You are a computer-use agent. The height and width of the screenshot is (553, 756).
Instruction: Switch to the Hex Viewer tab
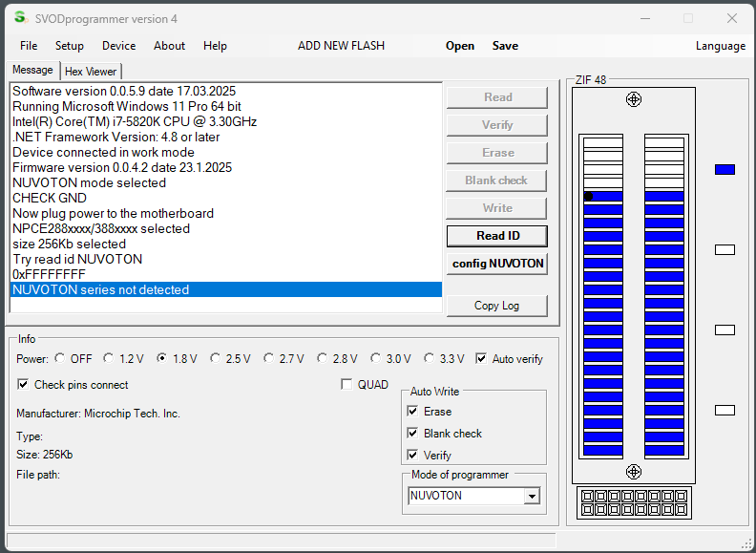tap(91, 72)
